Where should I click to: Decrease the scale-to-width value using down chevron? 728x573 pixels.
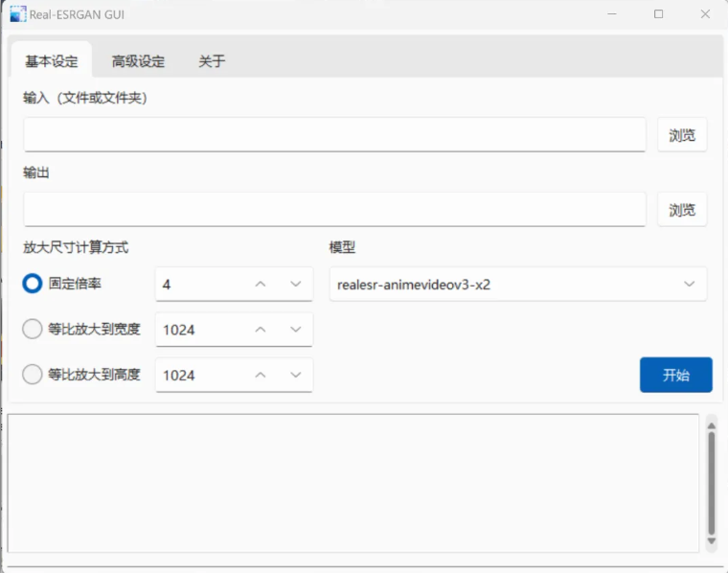click(x=295, y=330)
